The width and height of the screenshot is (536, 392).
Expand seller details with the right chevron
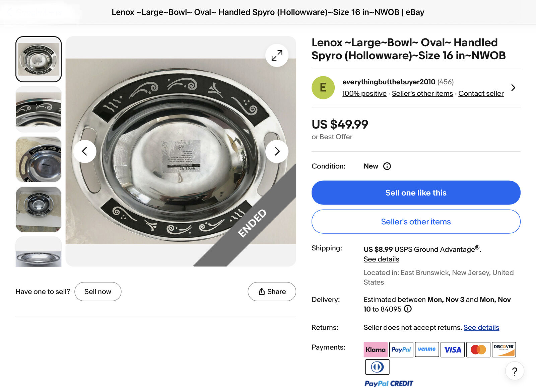513,88
